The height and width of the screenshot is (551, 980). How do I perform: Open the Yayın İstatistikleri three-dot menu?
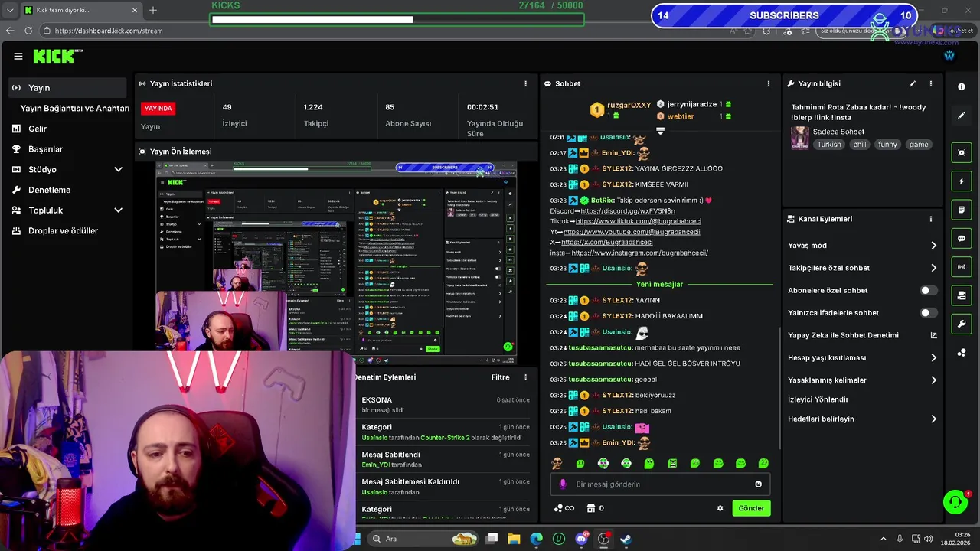click(525, 83)
